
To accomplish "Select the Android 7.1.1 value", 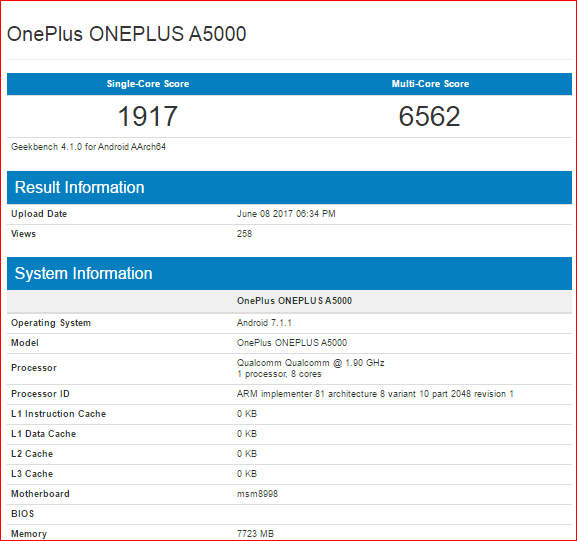I will [264, 323].
